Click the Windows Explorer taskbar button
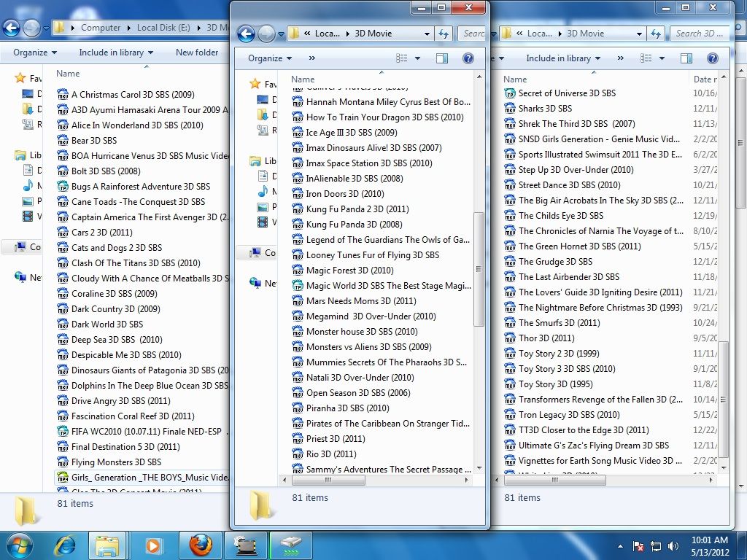 pyautogui.click(x=108, y=545)
